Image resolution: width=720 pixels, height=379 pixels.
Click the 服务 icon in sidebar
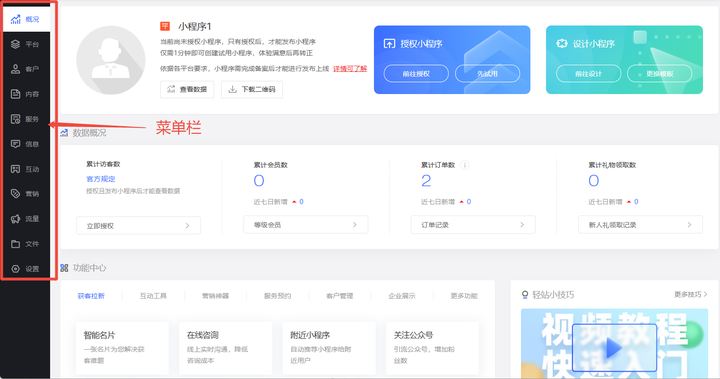click(x=16, y=119)
